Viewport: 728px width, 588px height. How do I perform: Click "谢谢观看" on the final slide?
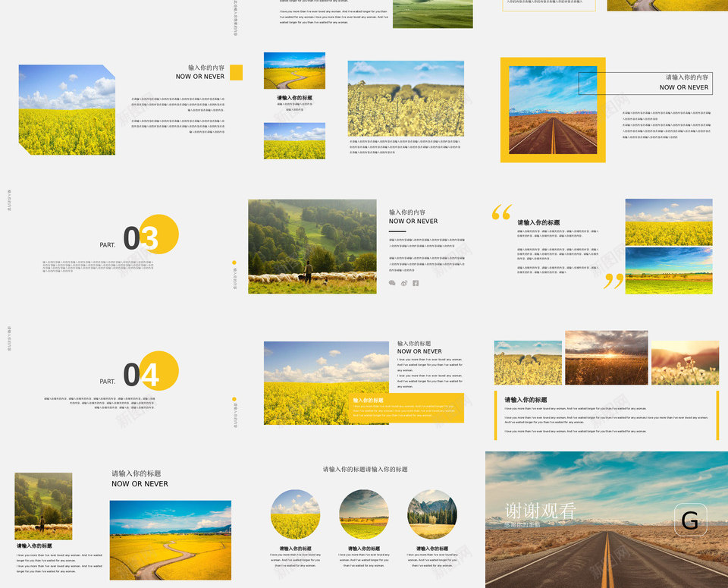pyautogui.click(x=541, y=511)
